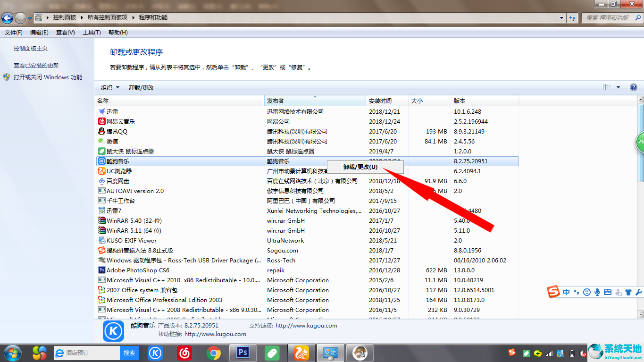Select AUTOAVI version 2.0 entry
This screenshot has height=362, width=644.
tap(308, 191)
